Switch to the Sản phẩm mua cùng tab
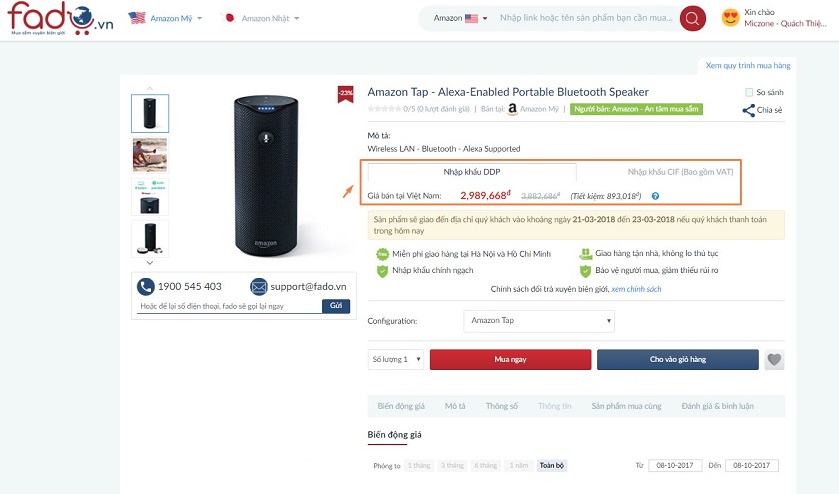 point(627,406)
